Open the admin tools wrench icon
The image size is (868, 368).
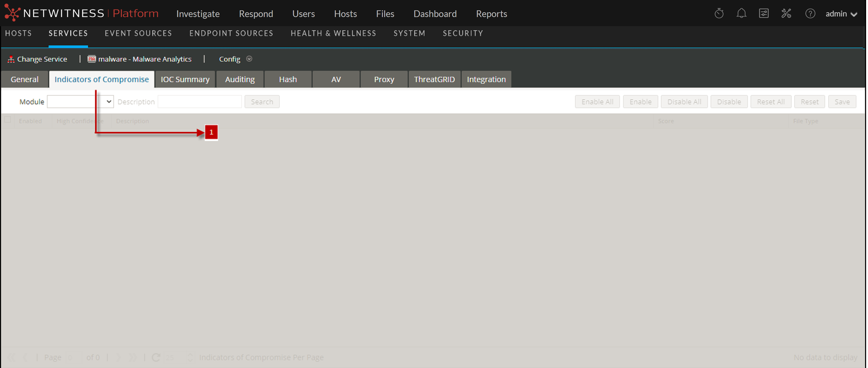(x=786, y=14)
